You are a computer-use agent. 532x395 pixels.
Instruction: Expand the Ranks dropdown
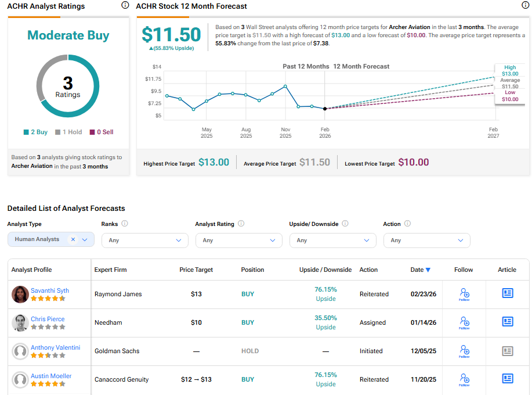(144, 240)
